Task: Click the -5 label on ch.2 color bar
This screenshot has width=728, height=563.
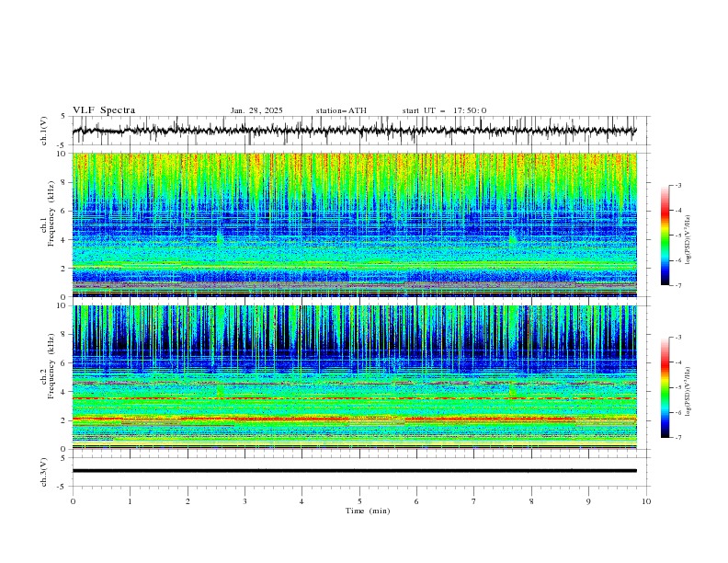Action: click(x=677, y=387)
